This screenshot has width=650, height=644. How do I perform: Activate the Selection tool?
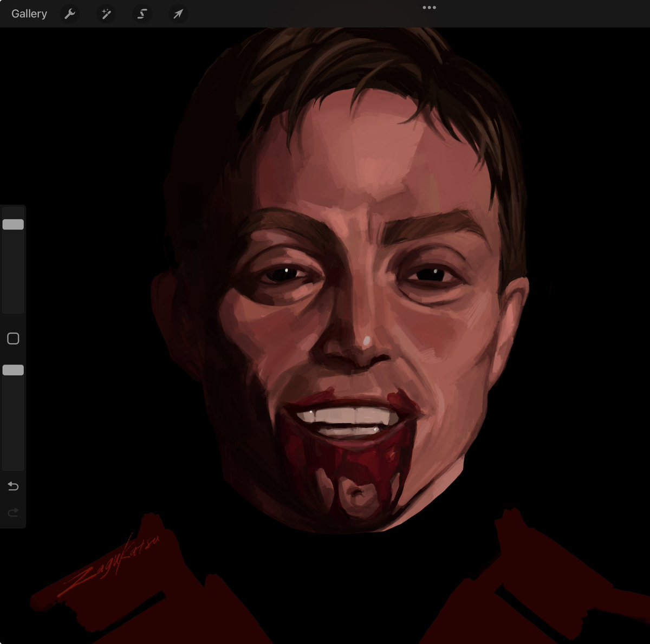[142, 14]
